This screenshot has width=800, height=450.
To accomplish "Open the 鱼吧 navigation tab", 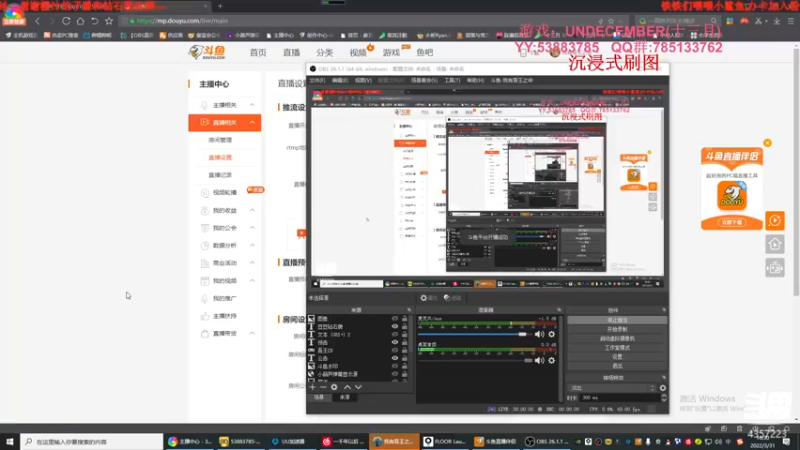I will 424,53.
